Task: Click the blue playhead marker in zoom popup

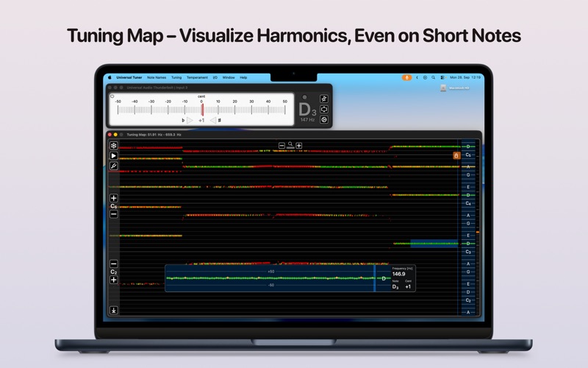Action: click(x=374, y=278)
